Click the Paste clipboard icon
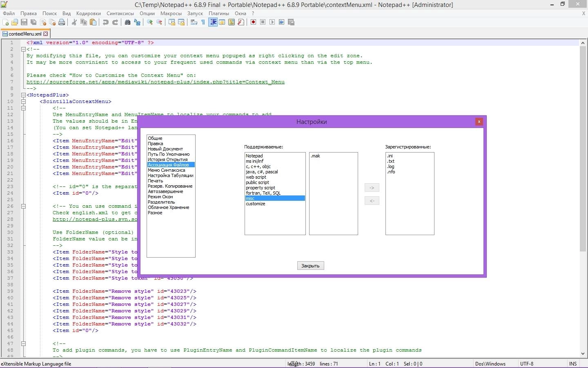Screen dimensions: 588x368 coord(93,22)
